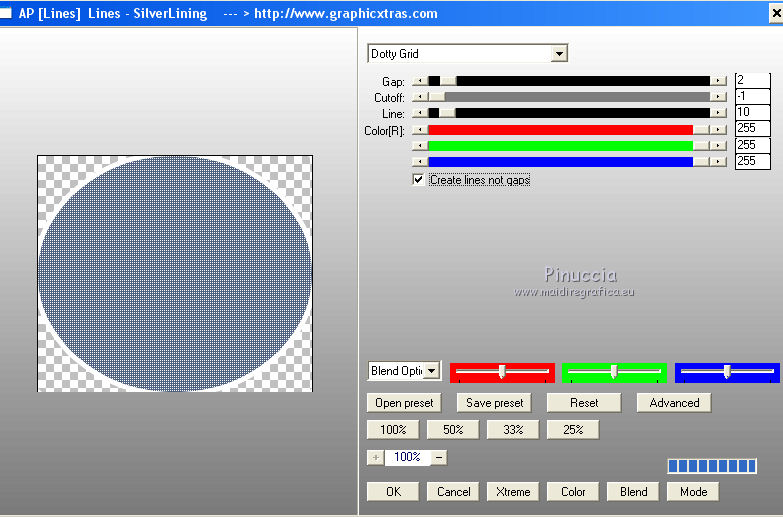Click the Blend button
Viewport: 783px width, 517px height.
(633, 492)
